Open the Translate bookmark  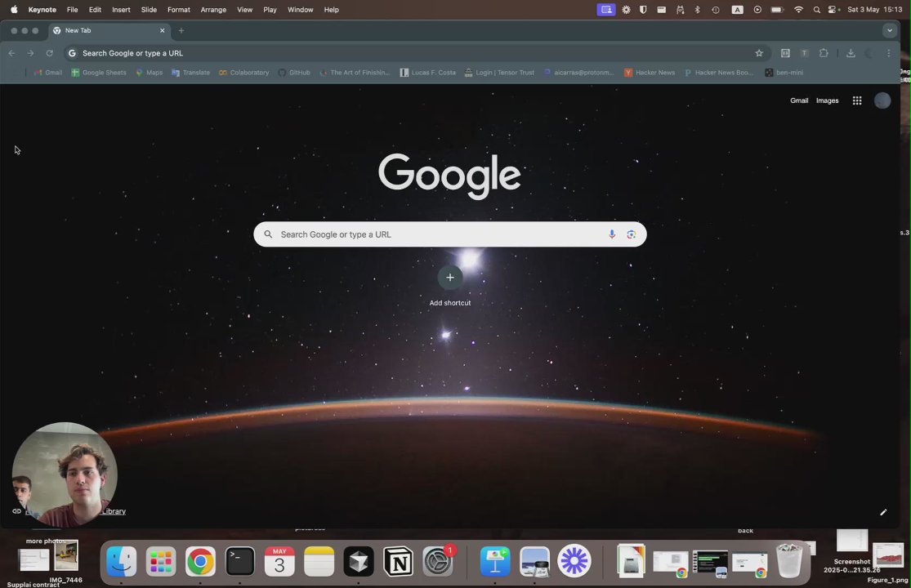tap(190, 73)
